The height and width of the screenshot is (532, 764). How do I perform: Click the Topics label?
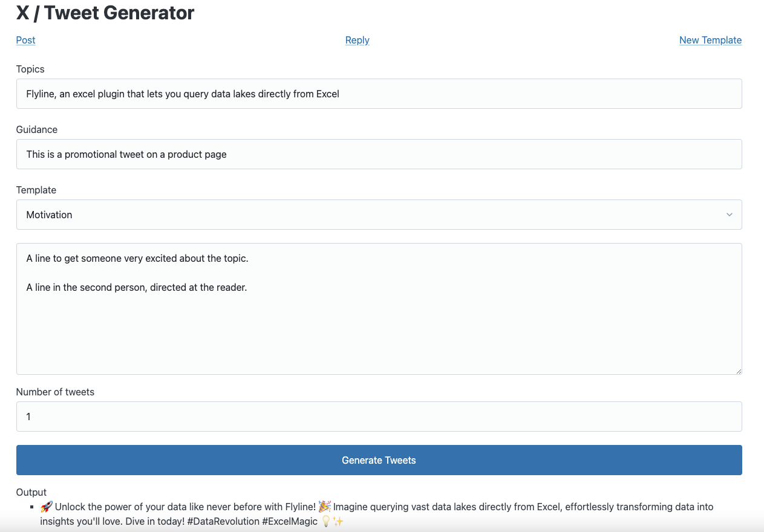click(x=30, y=69)
